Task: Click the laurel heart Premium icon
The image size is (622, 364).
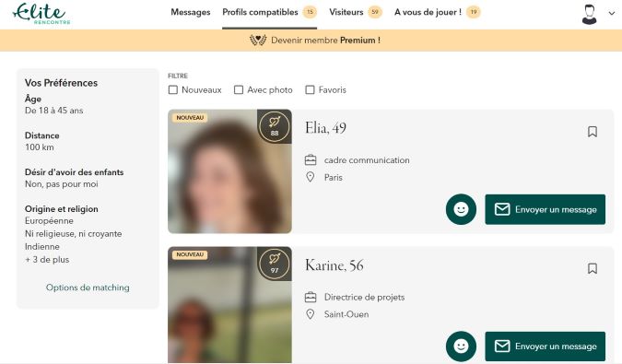Action: click(x=258, y=40)
